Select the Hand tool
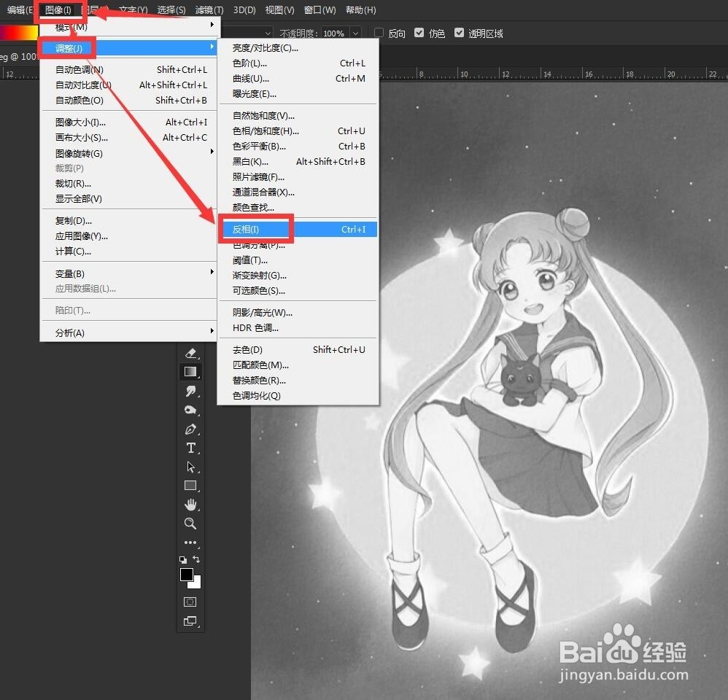The image size is (728, 700). [x=190, y=505]
